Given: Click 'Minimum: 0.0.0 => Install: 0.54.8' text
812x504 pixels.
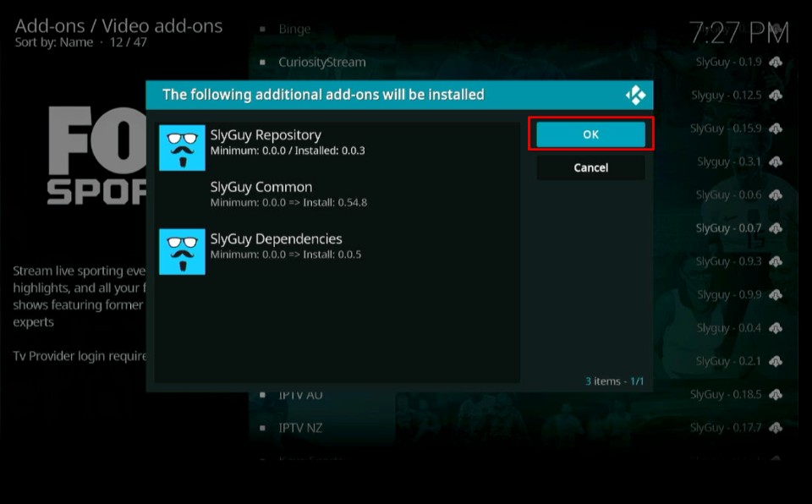Looking at the screenshot, I should tap(288, 203).
